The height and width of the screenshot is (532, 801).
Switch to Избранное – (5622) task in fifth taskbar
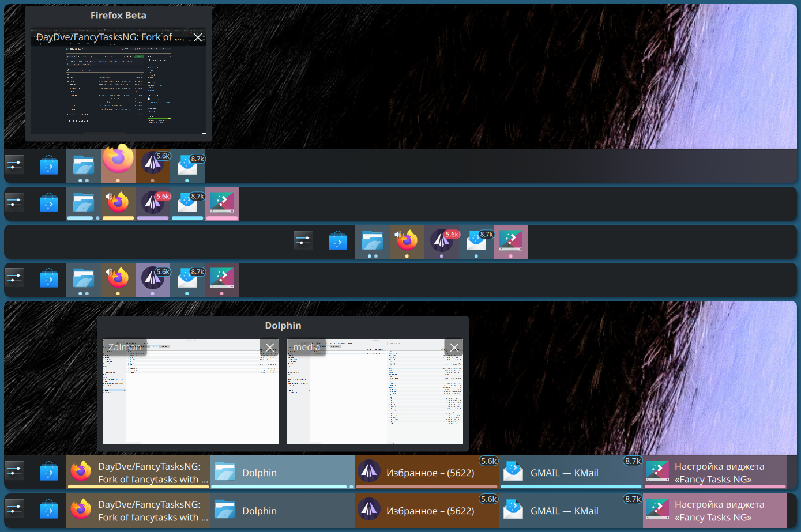(x=427, y=473)
